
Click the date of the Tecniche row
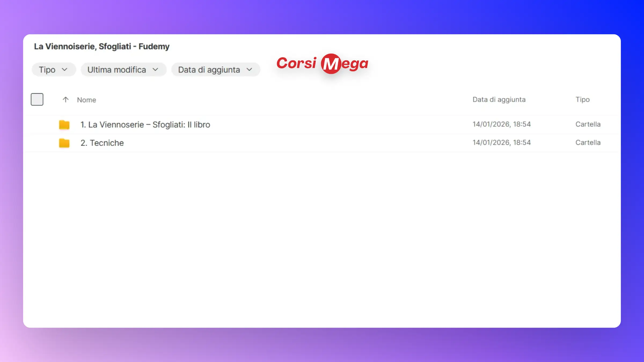(501, 142)
